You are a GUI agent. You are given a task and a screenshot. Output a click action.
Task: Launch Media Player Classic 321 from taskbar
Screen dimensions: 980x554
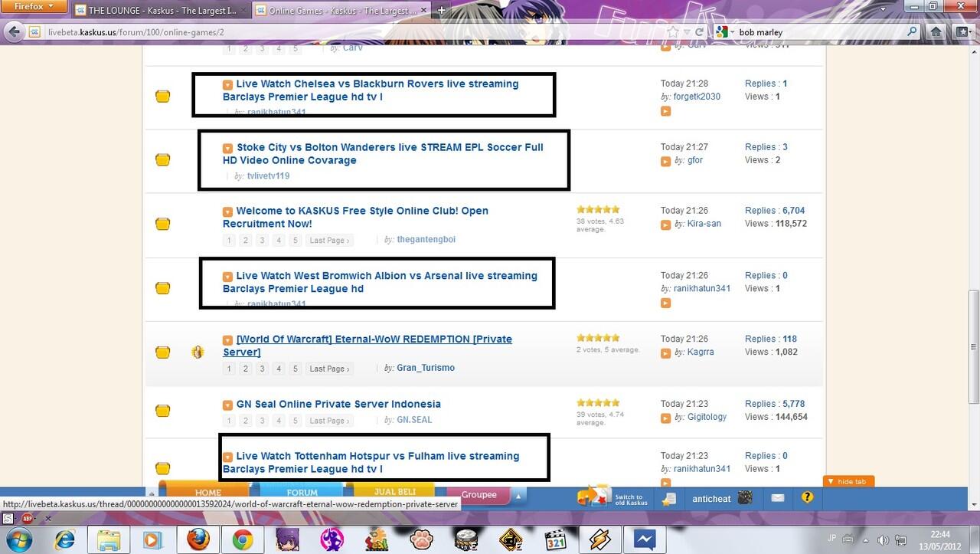554,540
